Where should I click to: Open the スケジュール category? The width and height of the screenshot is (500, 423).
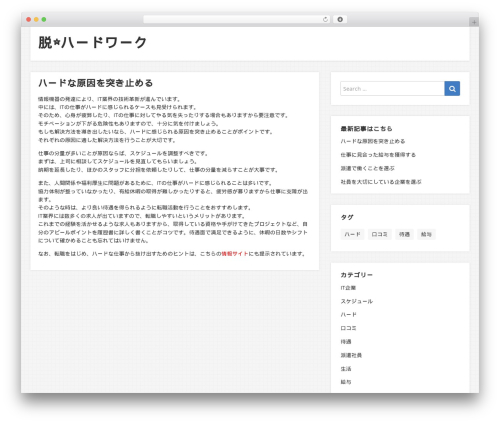tap(357, 301)
